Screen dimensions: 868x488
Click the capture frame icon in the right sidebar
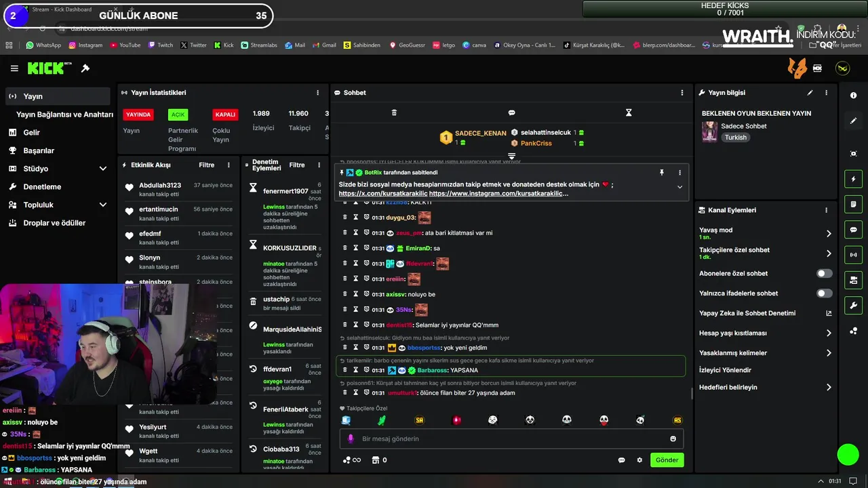tap(853, 154)
